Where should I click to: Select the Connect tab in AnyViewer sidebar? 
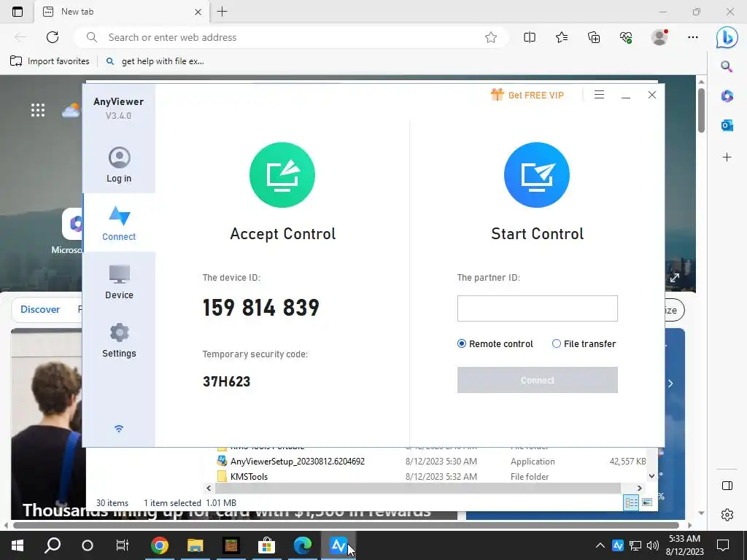pos(119,223)
